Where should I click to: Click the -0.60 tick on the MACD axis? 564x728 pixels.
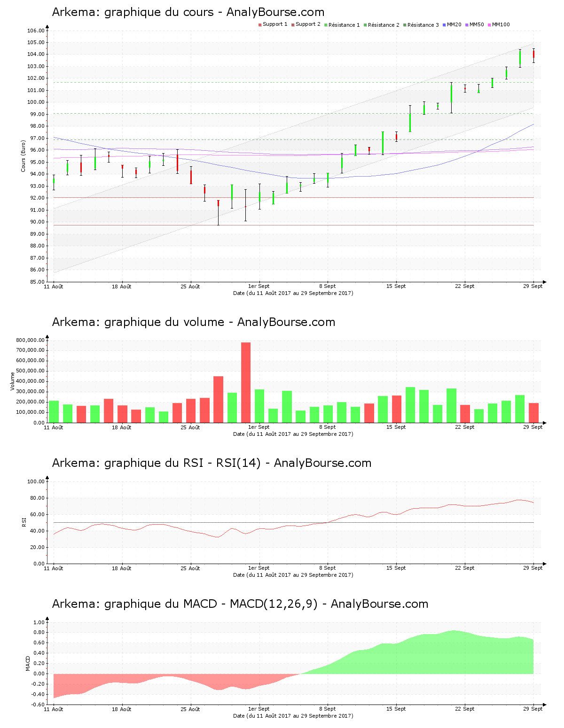click(x=38, y=705)
